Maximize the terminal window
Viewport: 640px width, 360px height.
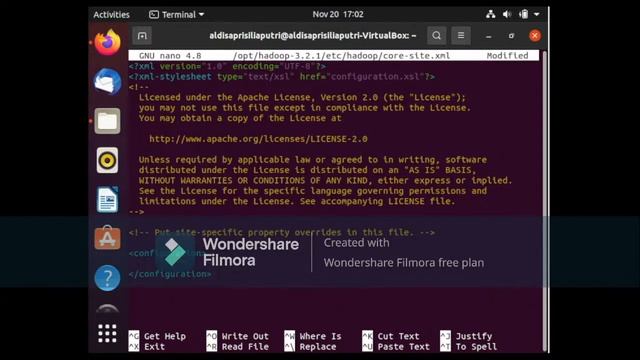click(x=511, y=36)
